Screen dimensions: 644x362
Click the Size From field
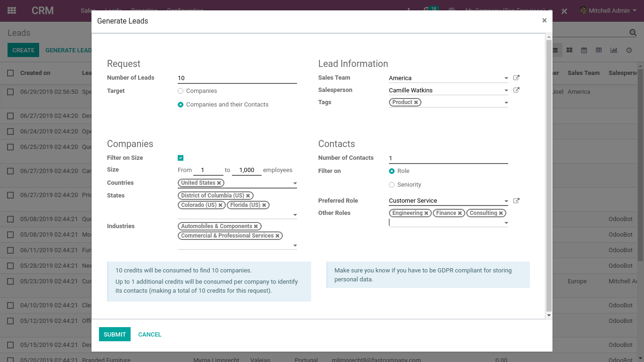click(208, 170)
